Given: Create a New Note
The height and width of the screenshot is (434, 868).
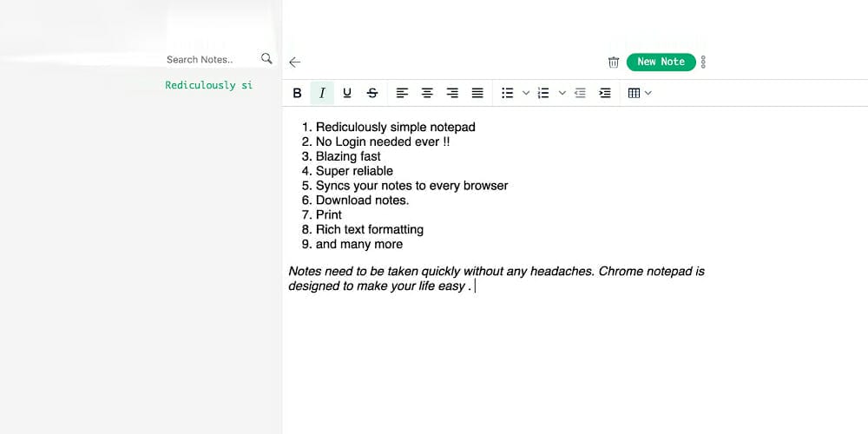Looking at the screenshot, I should pyautogui.click(x=661, y=62).
